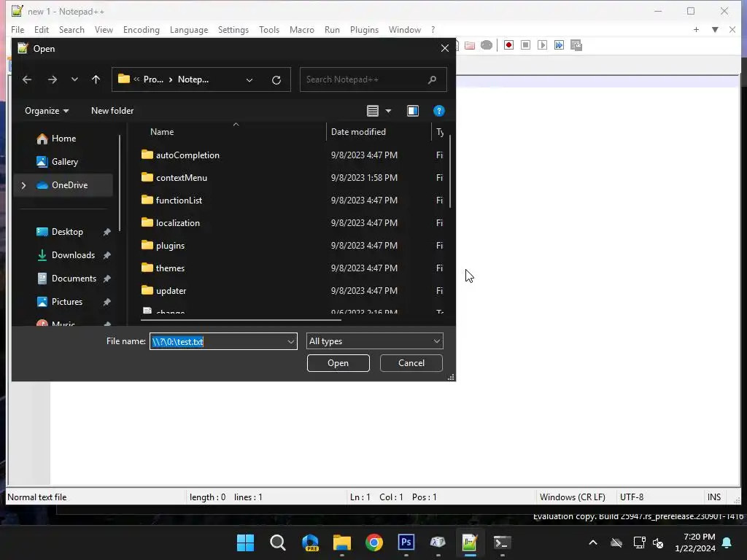
Task: Open taskbar Search
Action: pos(278,542)
